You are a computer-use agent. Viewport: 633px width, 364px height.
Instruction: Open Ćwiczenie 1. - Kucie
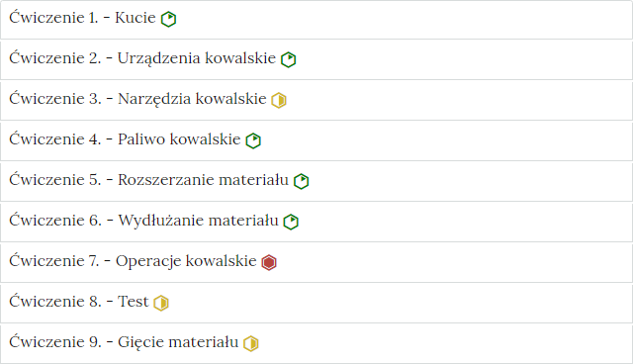[82, 18]
